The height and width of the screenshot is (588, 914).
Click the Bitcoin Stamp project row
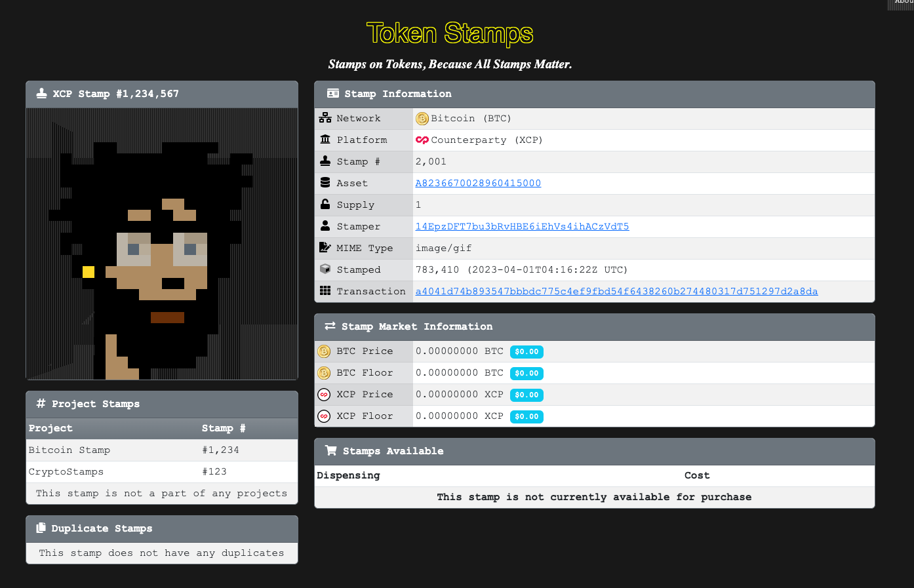pyautogui.click(x=162, y=450)
